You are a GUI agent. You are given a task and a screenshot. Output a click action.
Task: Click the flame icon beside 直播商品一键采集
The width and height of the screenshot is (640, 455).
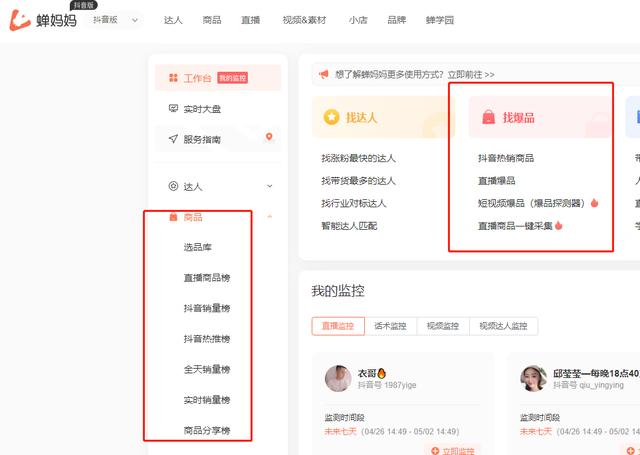coord(559,225)
